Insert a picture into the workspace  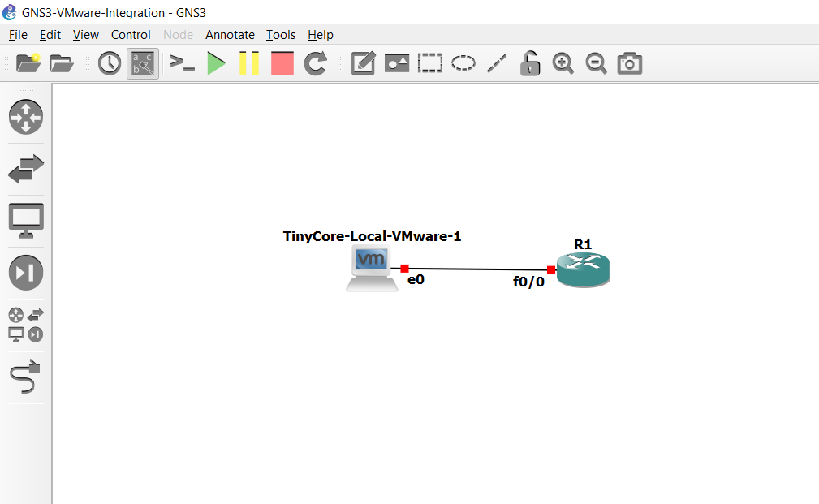pos(397,64)
